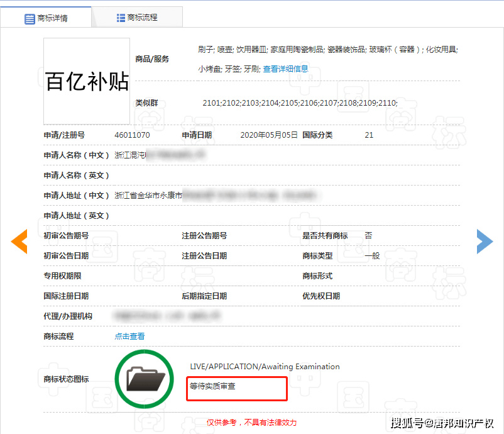Select the 是否共有商标 value 否
This screenshot has width=504, height=434.
point(368,235)
